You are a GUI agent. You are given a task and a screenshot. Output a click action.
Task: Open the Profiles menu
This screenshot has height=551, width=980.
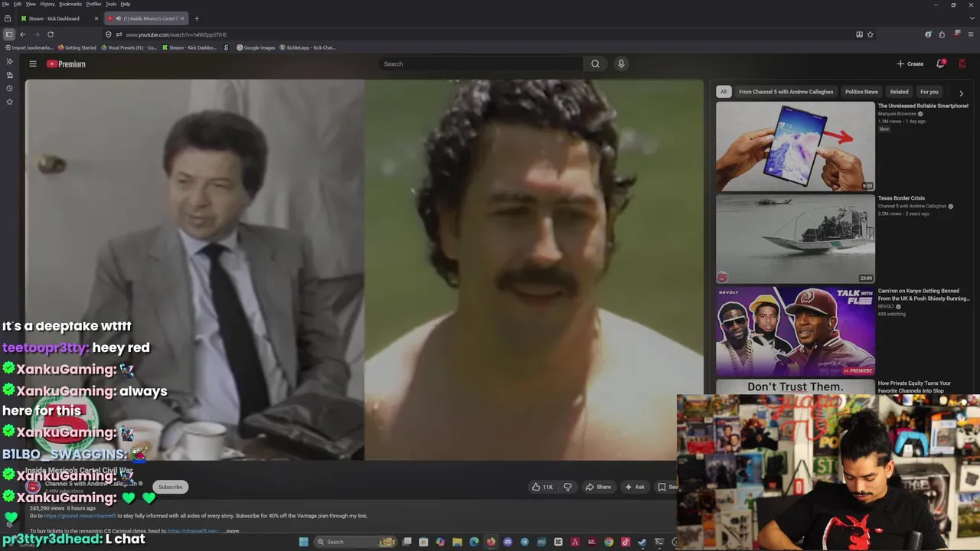93,4
